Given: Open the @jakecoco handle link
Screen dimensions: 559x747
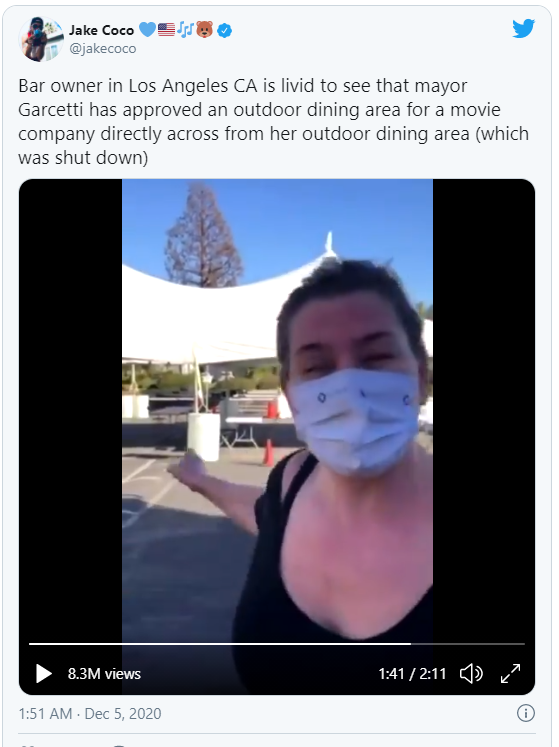Looking at the screenshot, I should (x=102, y=49).
